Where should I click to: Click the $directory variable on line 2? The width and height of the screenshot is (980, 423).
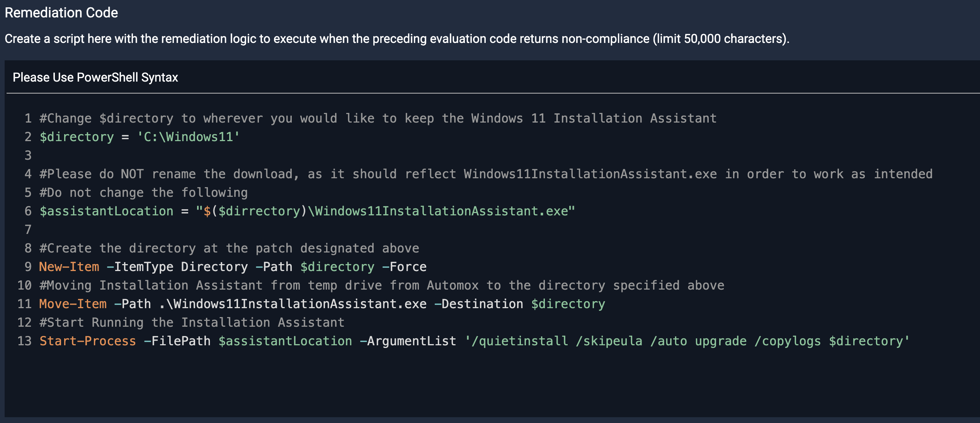point(77,137)
